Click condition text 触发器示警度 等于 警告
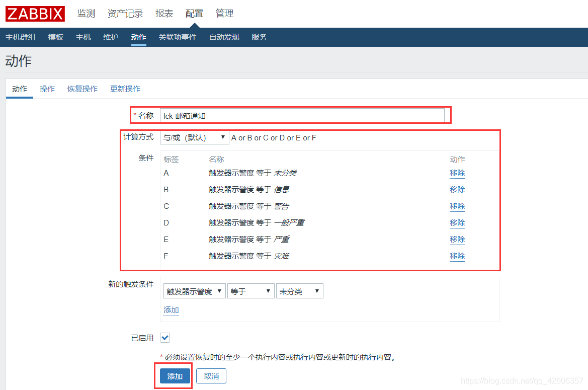This screenshot has width=588, height=390. pyautogui.click(x=249, y=206)
